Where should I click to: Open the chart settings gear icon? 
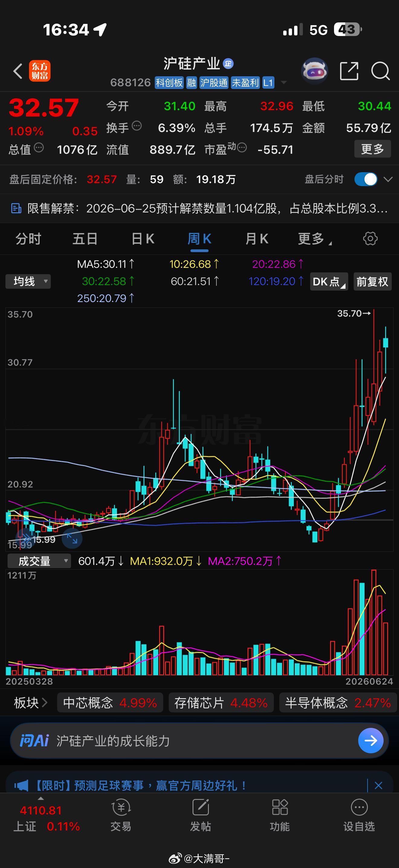click(370, 238)
